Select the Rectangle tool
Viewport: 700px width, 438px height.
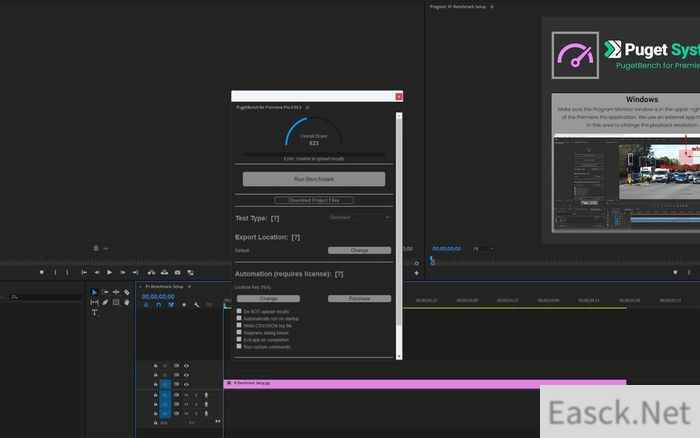[x=116, y=303]
